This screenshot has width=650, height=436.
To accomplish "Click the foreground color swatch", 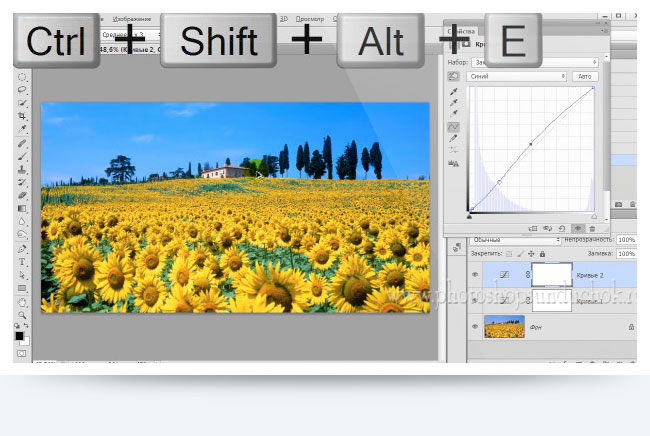I will 19,336.
